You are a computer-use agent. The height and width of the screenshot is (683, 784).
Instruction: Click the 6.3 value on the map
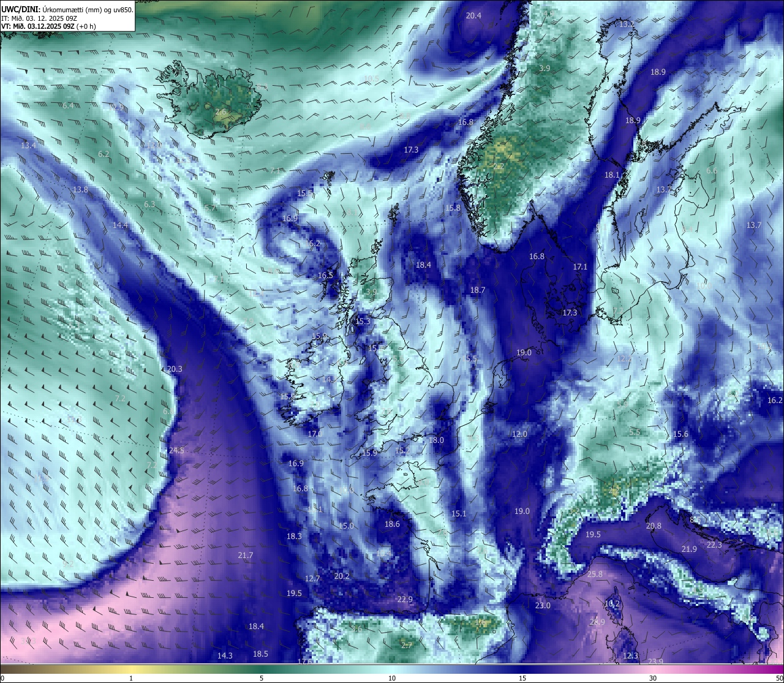(149, 205)
